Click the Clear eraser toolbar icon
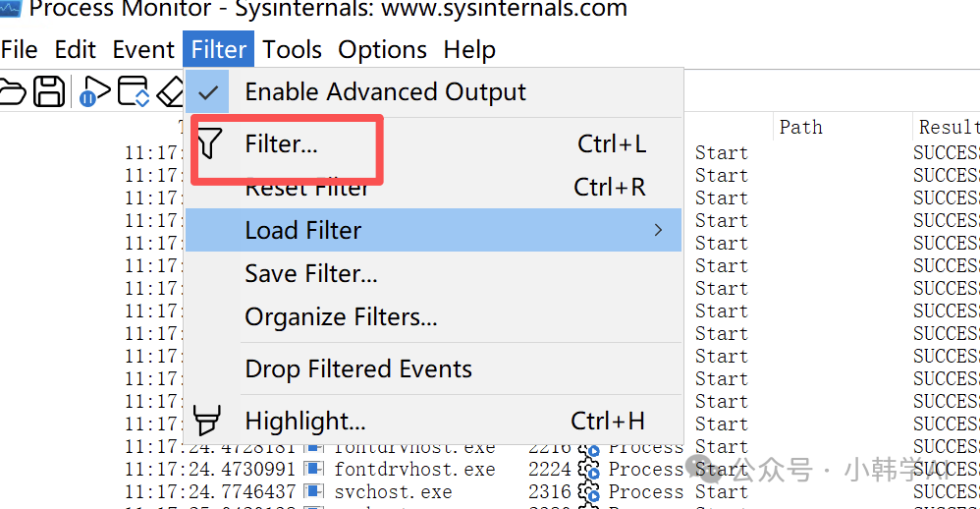 point(170,92)
